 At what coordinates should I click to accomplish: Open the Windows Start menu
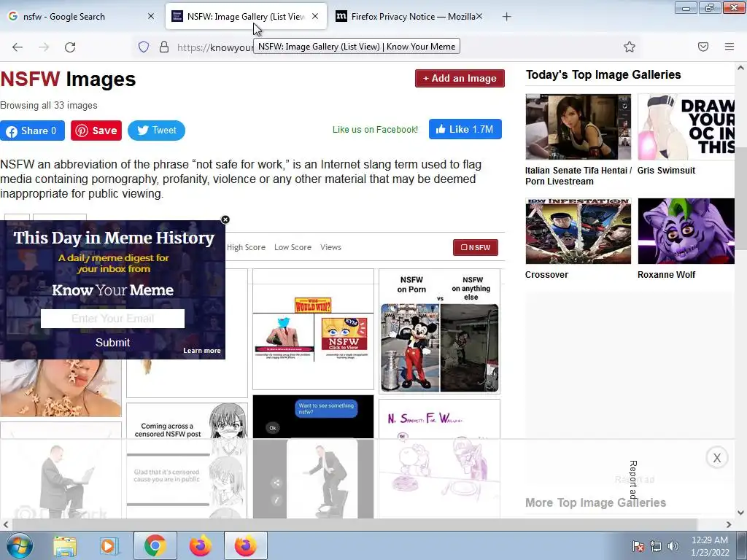20,545
